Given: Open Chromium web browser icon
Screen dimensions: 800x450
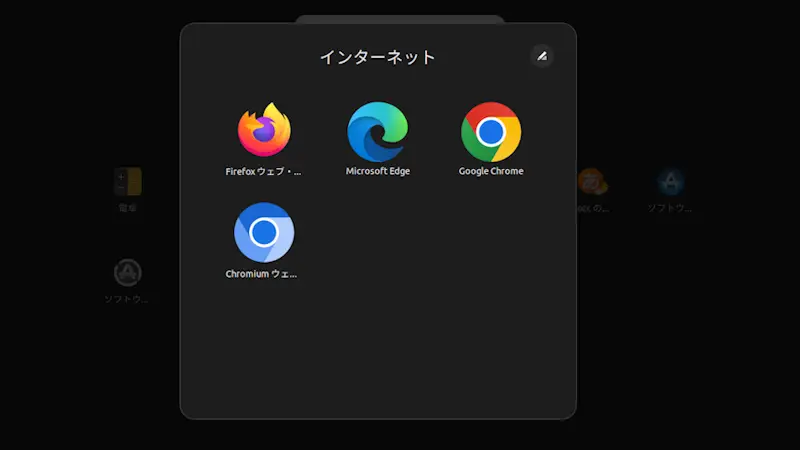Looking at the screenshot, I should pyautogui.click(x=264, y=233).
